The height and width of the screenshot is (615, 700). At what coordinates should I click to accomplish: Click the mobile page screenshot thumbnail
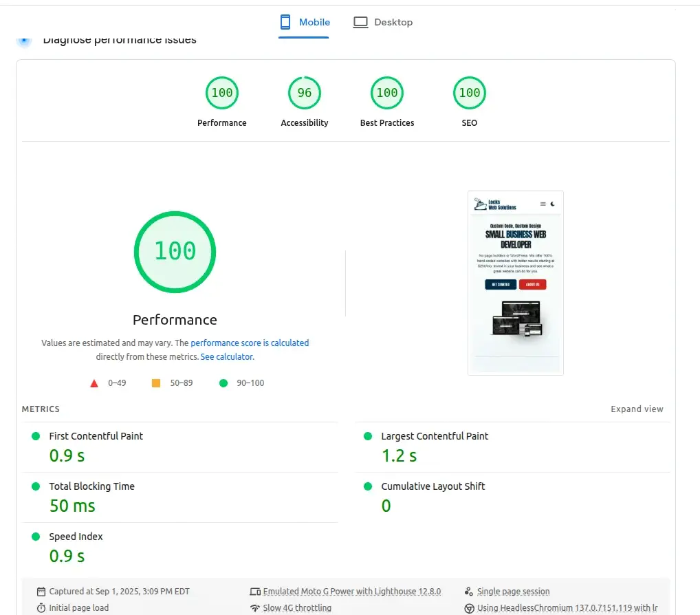pyautogui.click(x=516, y=283)
